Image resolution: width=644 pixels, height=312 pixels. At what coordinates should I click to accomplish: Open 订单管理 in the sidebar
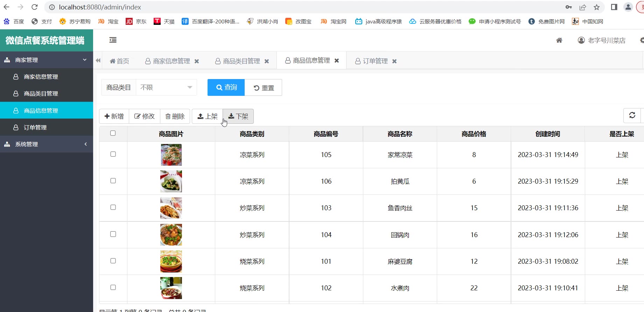point(35,127)
